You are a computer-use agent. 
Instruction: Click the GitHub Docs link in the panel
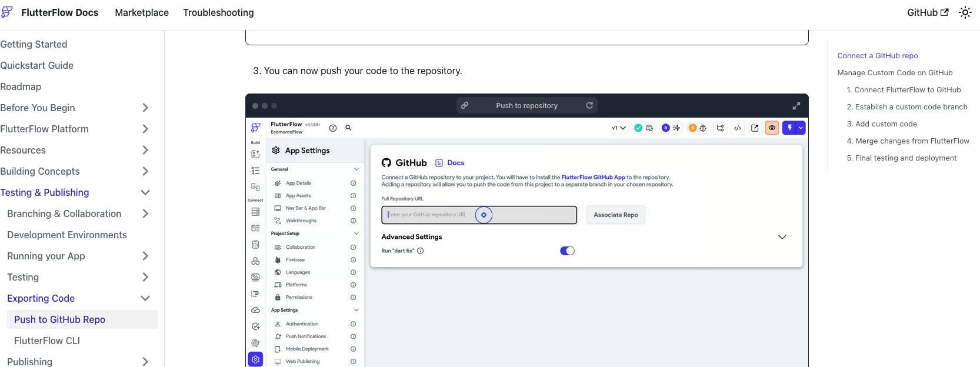click(x=450, y=163)
